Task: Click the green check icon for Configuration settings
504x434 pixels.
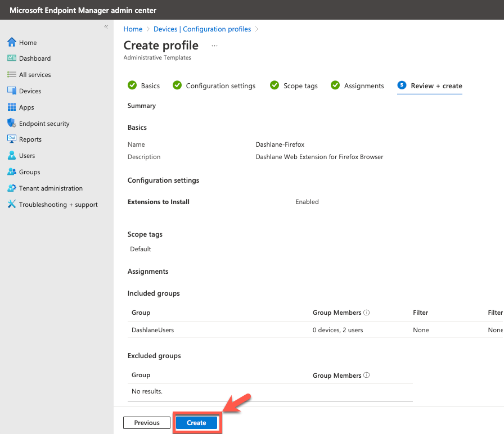Action: 177,85
